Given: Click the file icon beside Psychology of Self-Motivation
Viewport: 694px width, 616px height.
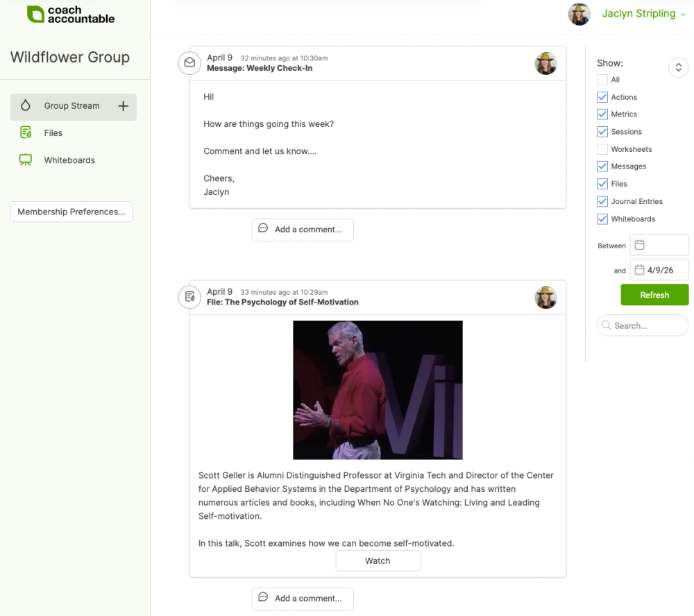Looking at the screenshot, I should (x=189, y=297).
